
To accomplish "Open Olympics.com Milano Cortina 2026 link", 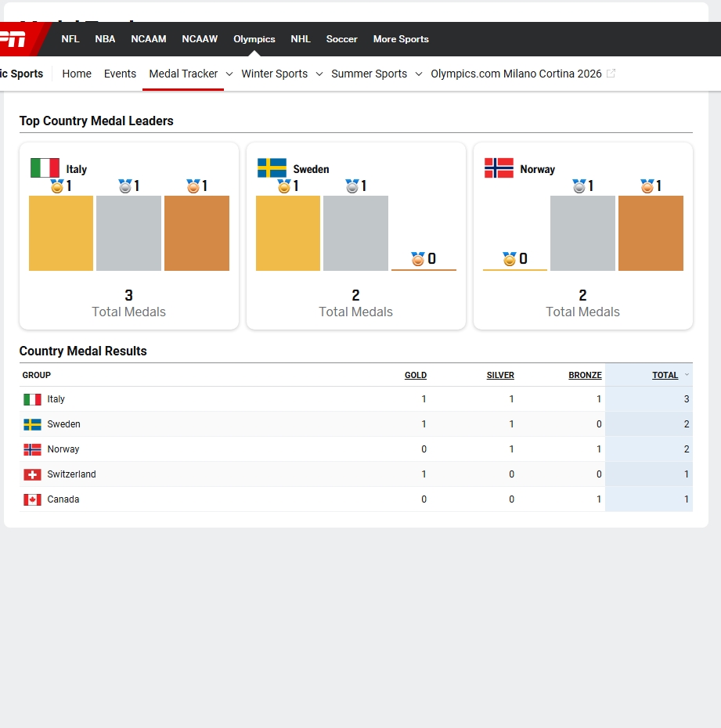I will coord(516,74).
